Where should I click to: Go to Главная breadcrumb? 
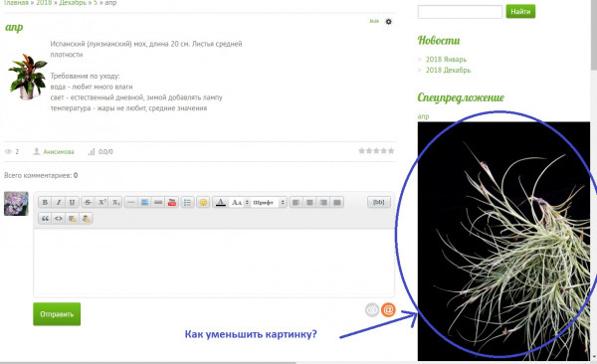pos(16,3)
